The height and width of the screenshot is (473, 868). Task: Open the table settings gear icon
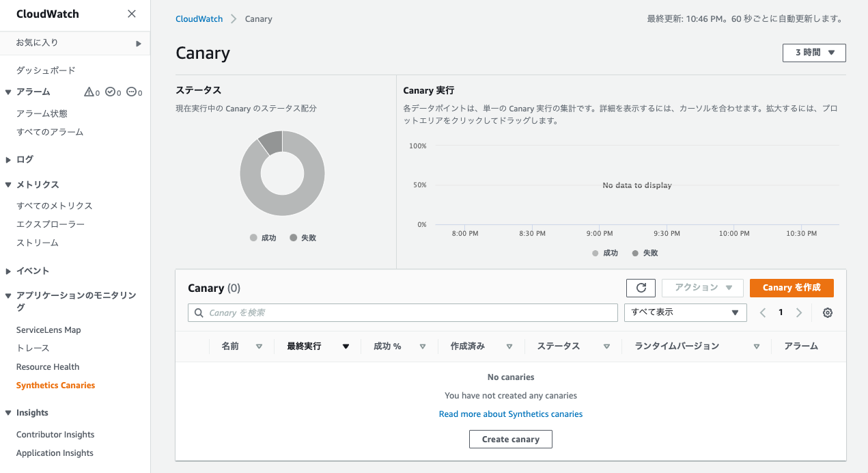click(x=828, y=312)
